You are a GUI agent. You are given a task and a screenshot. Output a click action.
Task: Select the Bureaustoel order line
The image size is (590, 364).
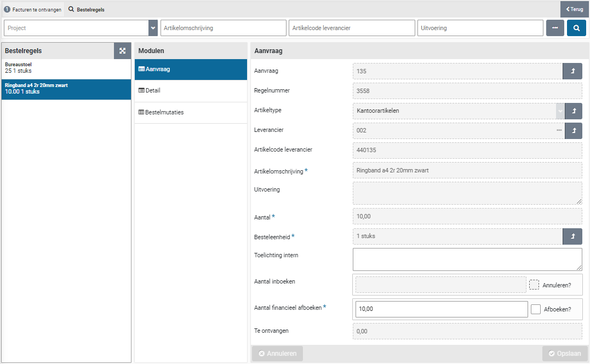tap(66, 68)
